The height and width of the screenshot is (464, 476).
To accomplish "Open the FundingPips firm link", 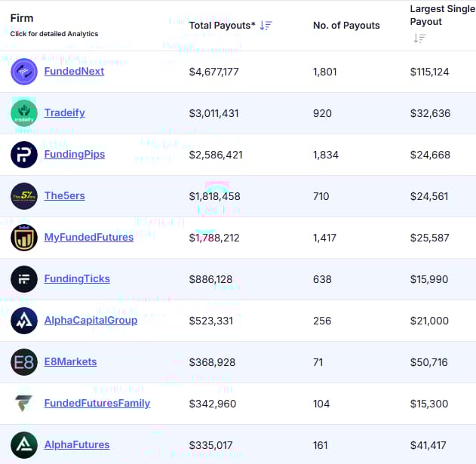I will pyautogui.click(x=74, y=154).
